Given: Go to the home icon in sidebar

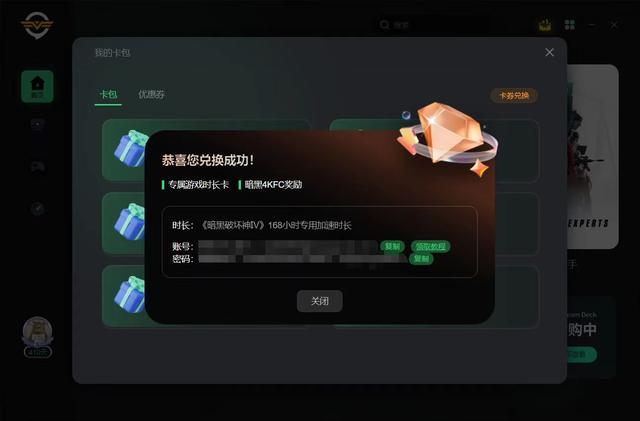Looking at the screenshot, I should pos(37,86).
